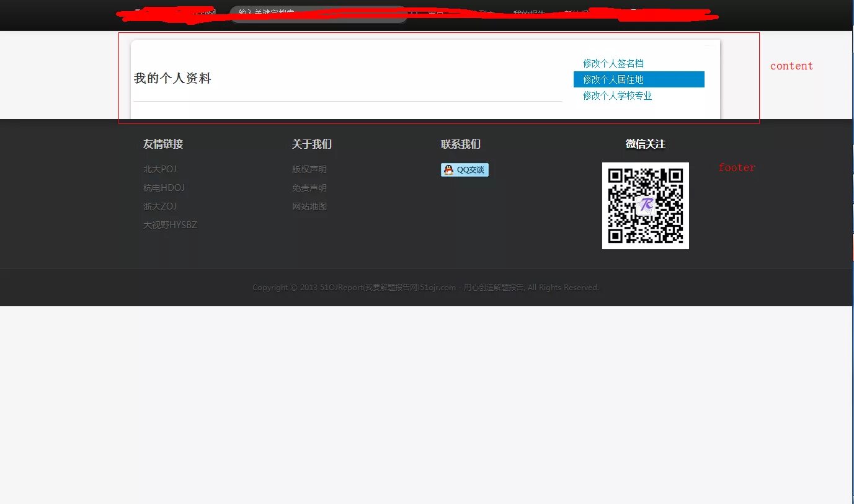Click the 微信关注 footer heading

point(646,144)
